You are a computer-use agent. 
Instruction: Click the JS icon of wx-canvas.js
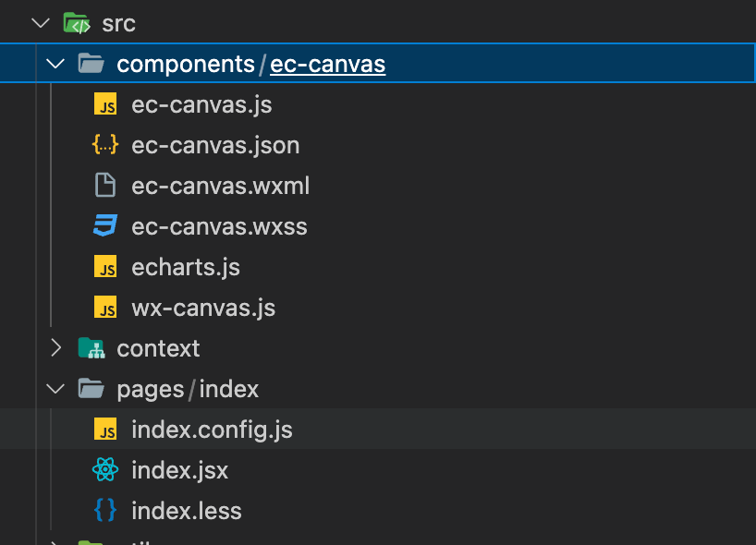point(105,307)
